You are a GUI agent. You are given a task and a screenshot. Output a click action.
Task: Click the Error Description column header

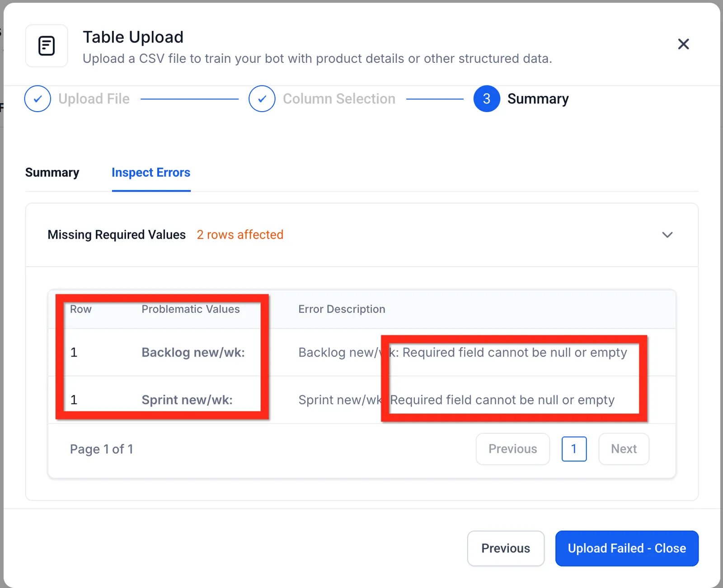342,309
